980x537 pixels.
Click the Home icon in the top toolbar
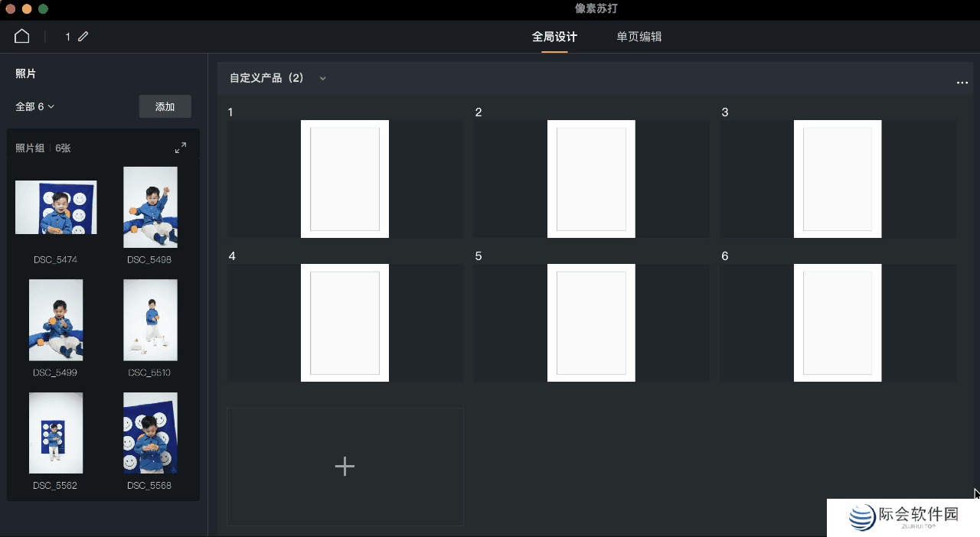21,35
